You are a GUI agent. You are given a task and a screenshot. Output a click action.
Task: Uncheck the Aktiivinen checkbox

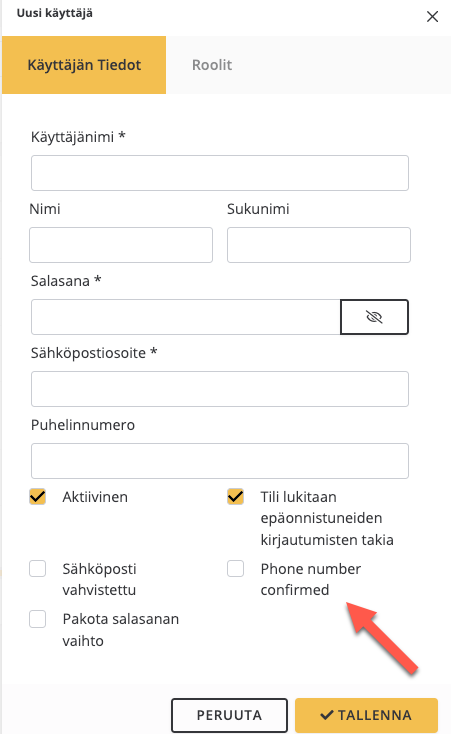[x=37, y=497]
